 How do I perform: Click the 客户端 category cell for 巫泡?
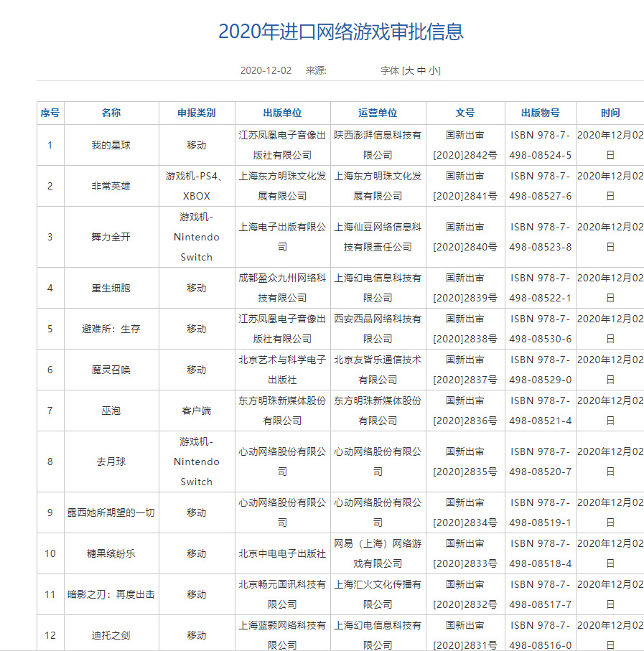click(197, 411)
